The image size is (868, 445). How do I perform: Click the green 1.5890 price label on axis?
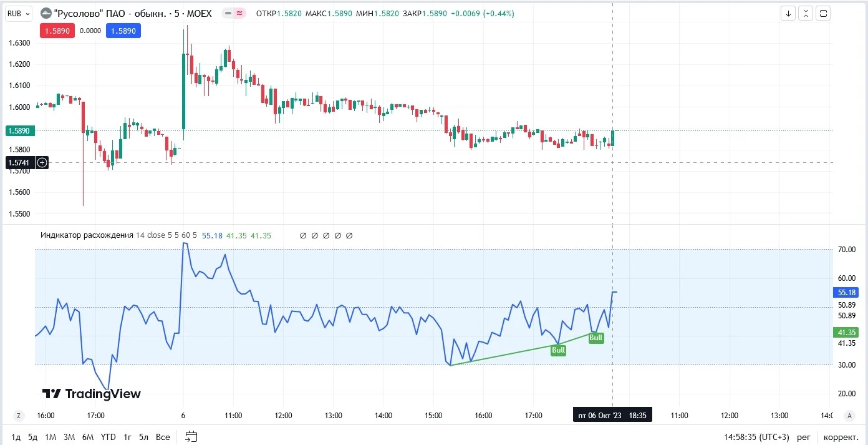click(x=21, y=131)
